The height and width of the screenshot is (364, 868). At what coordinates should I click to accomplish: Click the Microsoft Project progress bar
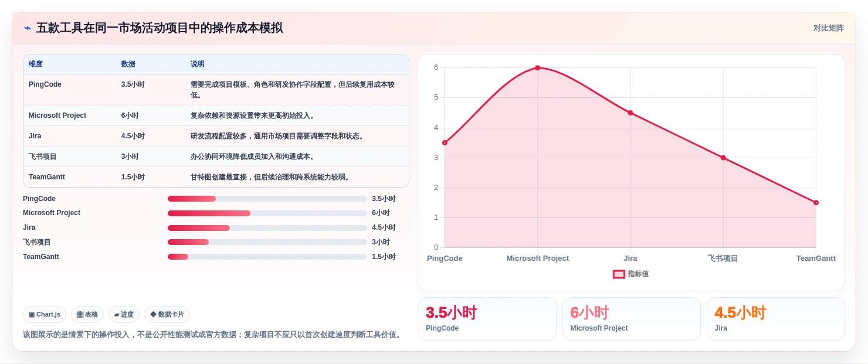click(x=267, y=213)
